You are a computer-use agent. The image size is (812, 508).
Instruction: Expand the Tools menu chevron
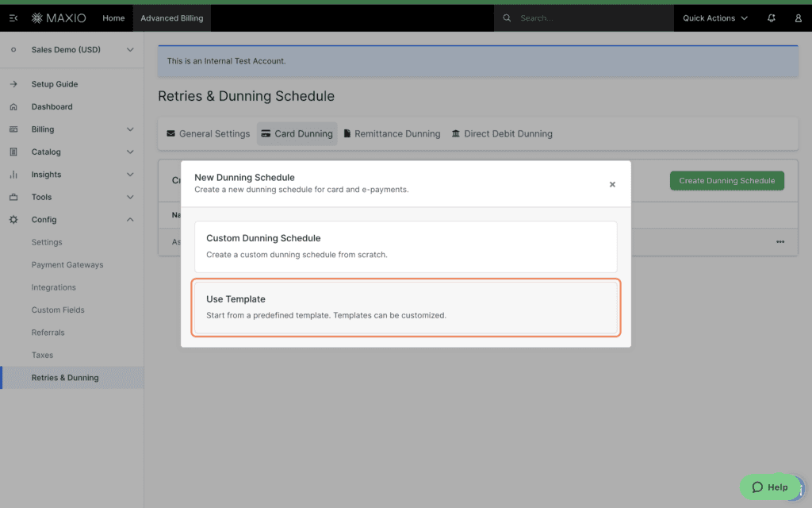tap(130, 197)
